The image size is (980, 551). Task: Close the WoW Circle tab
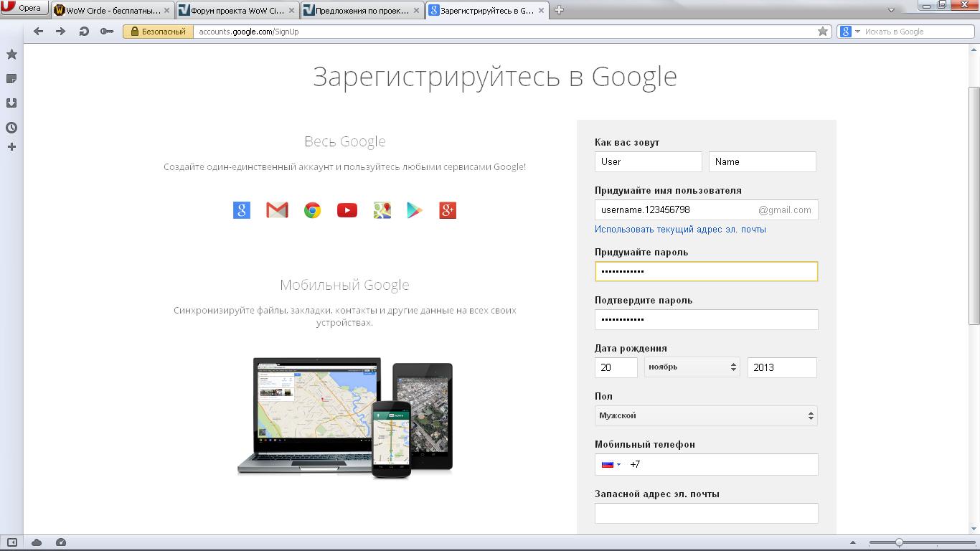point(167,10)
